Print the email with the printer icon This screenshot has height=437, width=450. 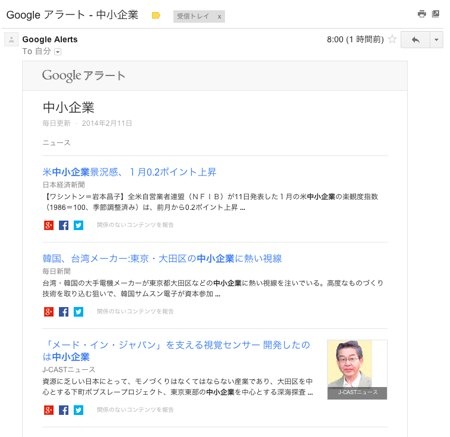coord(422,14)
